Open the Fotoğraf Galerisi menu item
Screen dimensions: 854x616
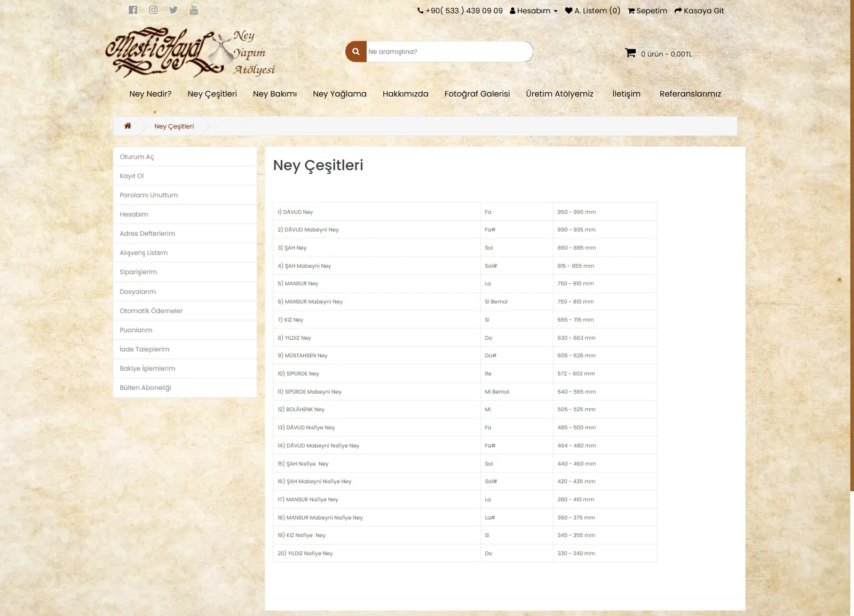click(x=477, y=94)
